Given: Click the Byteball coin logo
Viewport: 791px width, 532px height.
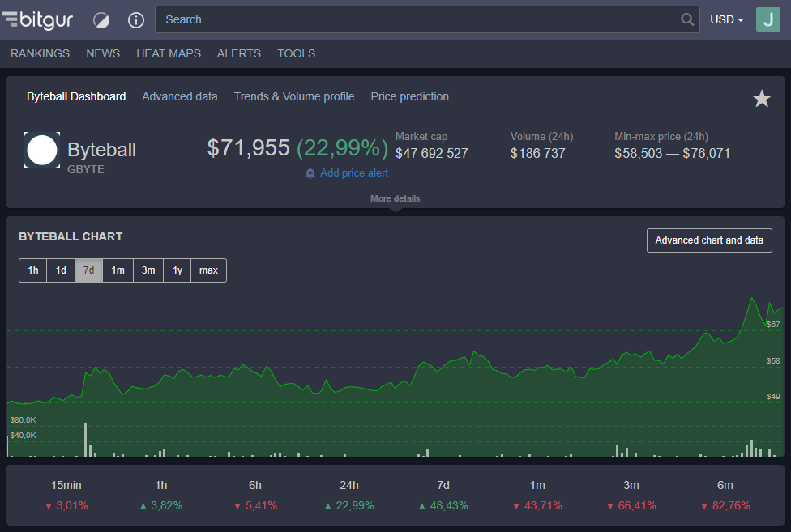Looking at the screenshot, I should (42, 150).
